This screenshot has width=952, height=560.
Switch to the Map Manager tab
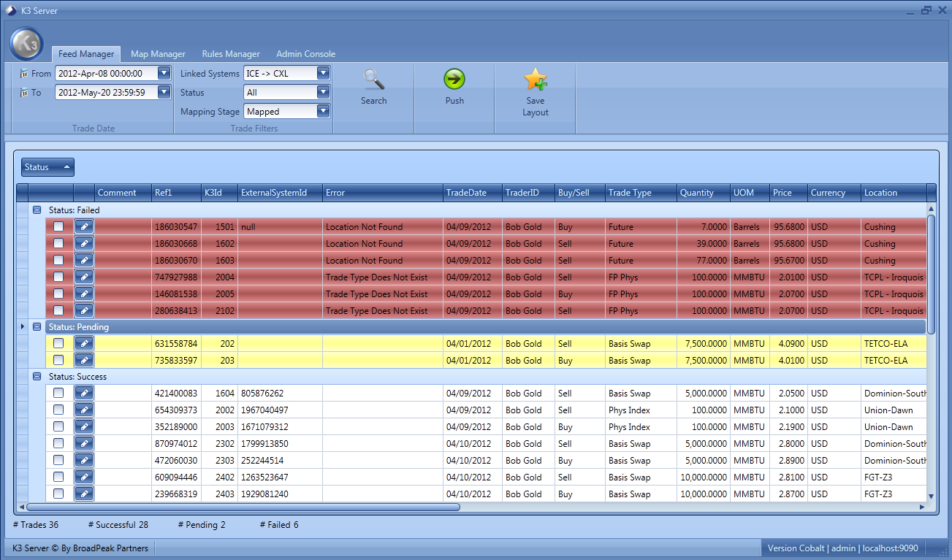click(x=158, y=54)
